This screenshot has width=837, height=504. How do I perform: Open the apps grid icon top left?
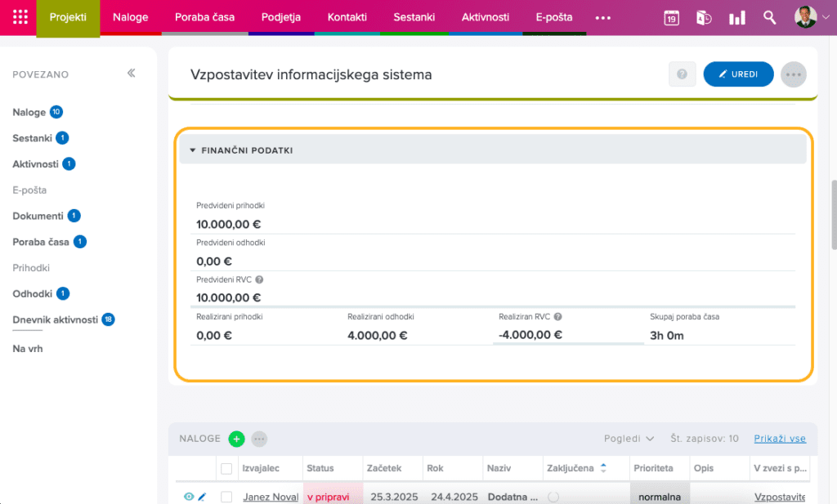point(19,16)
